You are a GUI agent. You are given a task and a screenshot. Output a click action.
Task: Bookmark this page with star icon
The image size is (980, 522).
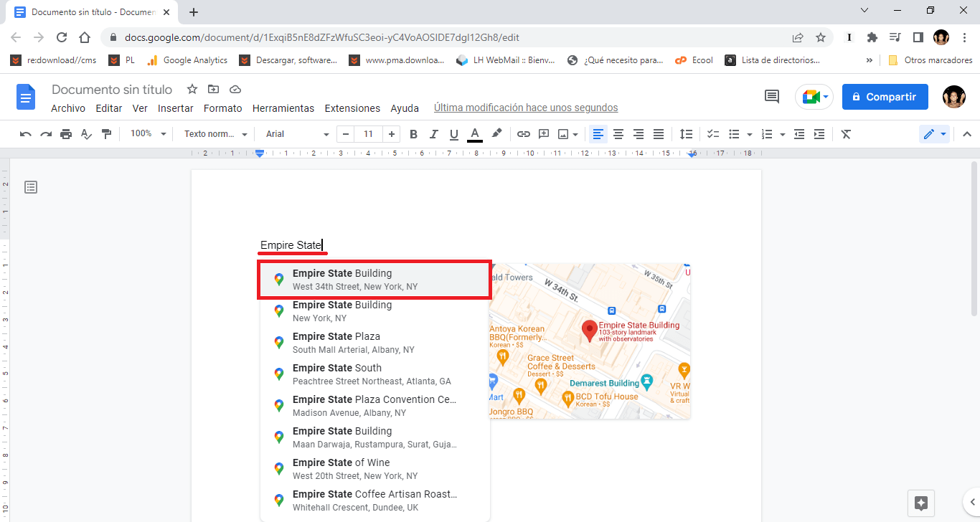(821, 37)
